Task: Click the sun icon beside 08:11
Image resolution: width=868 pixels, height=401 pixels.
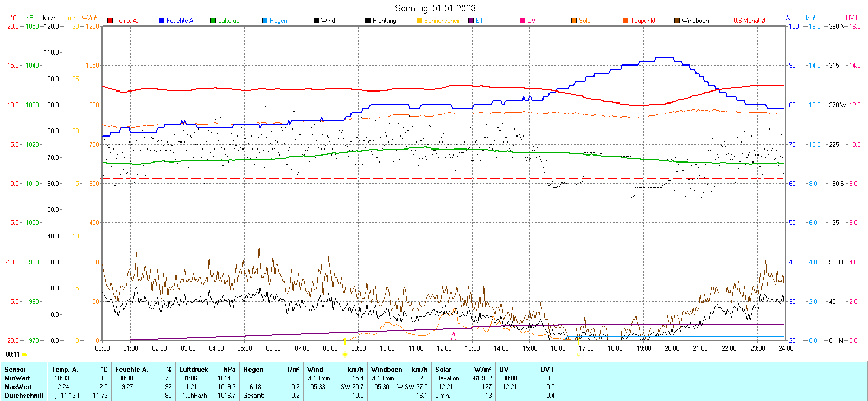Action: pos(24,354)
